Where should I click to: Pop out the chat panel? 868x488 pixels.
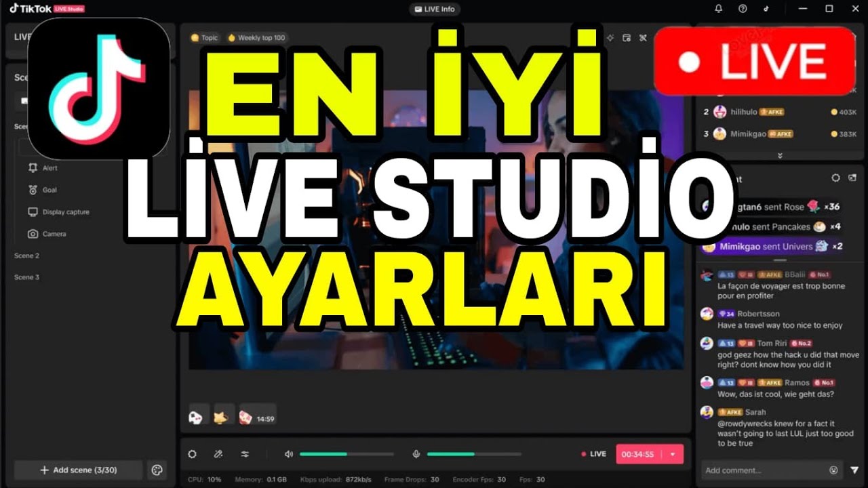tap(854, 178)
